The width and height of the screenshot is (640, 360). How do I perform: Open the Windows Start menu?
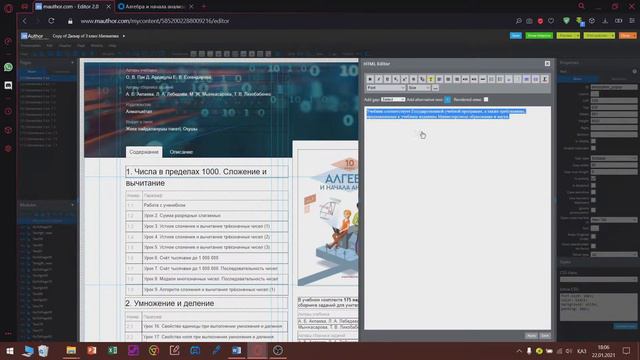tap(9, 351)
